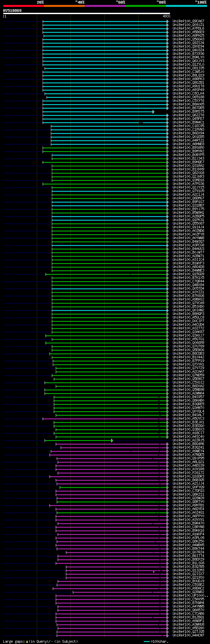Click the purple alignment bar for A5UYC3

pyautogui.click(x=105, y=419)
